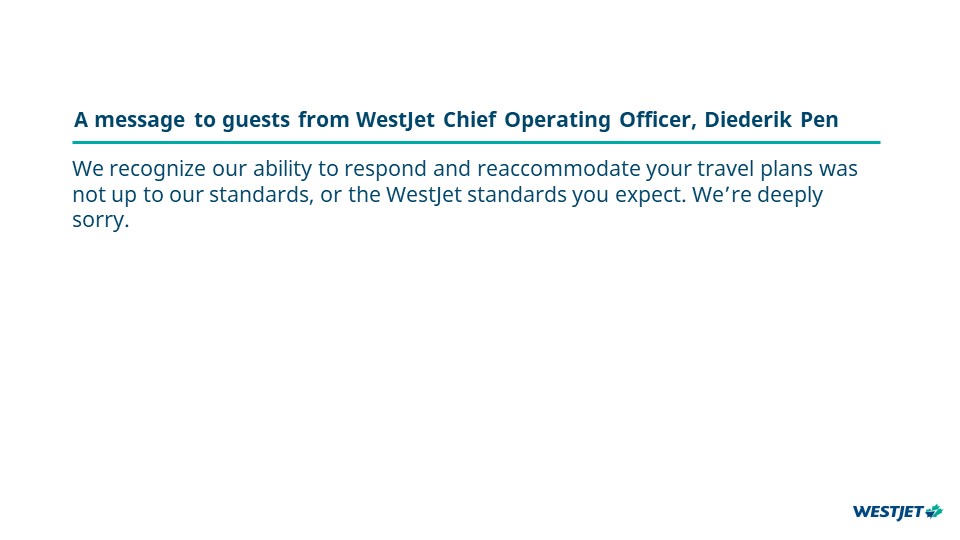The width and height of the screenshot is (960, 540).
Task: Click the word "Officer," in the title
Action: pyautogui.click(x=657, y=120)
